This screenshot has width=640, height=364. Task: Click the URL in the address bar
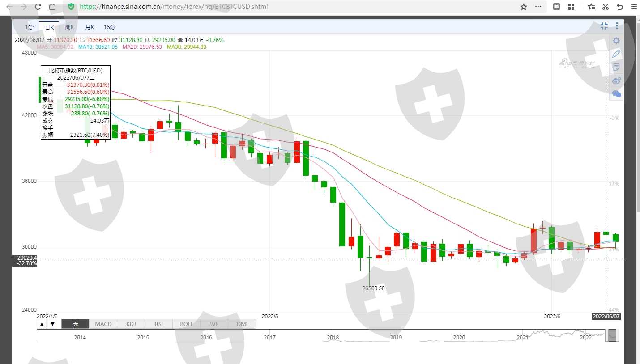pyautogui.click(x=174, y=7)
